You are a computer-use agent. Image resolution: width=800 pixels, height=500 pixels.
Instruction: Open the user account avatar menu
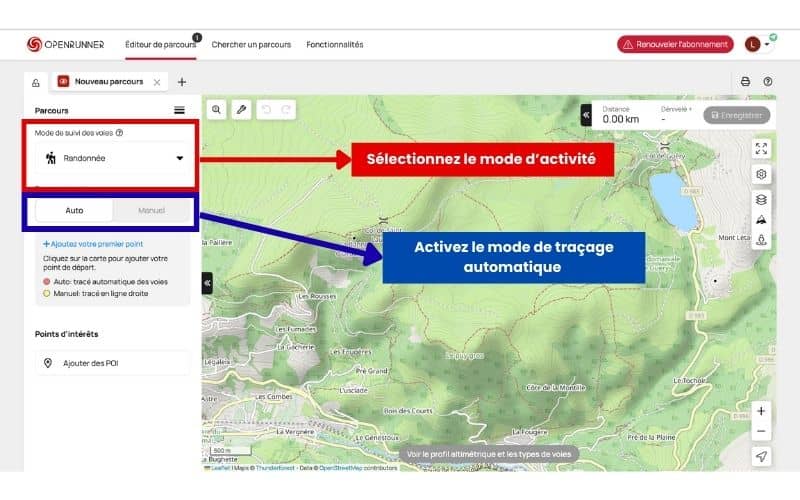[x=757, y=44]
